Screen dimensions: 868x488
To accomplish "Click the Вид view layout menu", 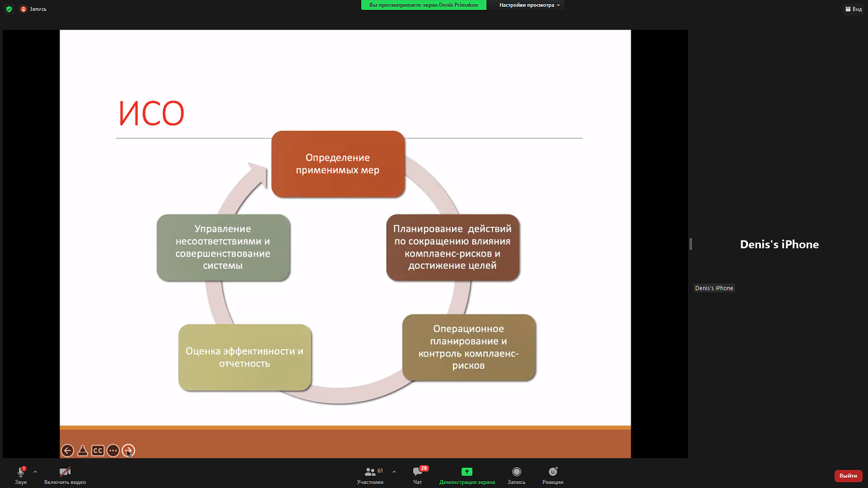I will point(854,9).
